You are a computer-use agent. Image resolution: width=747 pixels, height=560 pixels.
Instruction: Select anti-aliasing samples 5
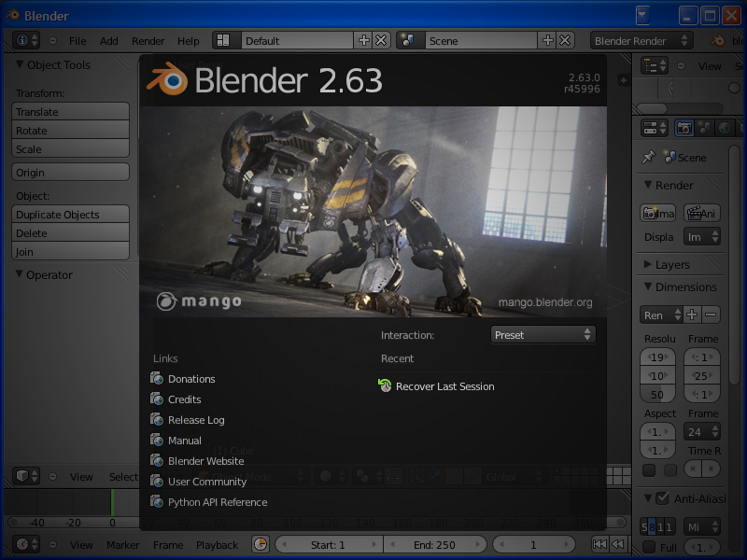point(644,526)
